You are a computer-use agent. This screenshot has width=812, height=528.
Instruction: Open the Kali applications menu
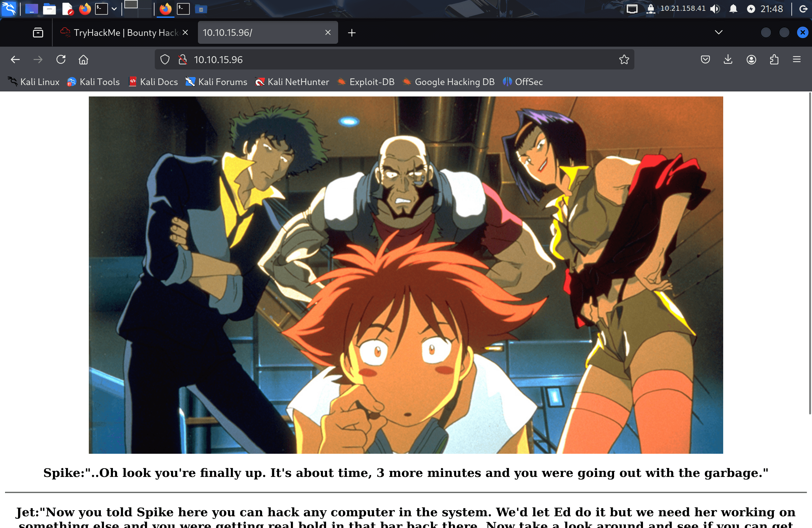pos(9,9)
